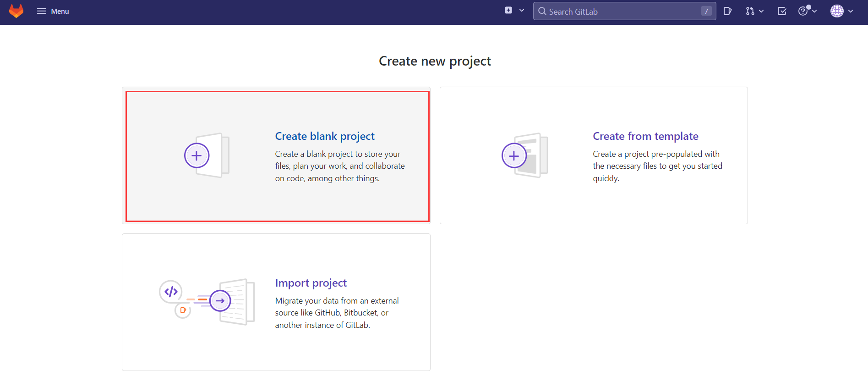Click the template description text
The image size is (868, 382).
[x=657, y=166]
